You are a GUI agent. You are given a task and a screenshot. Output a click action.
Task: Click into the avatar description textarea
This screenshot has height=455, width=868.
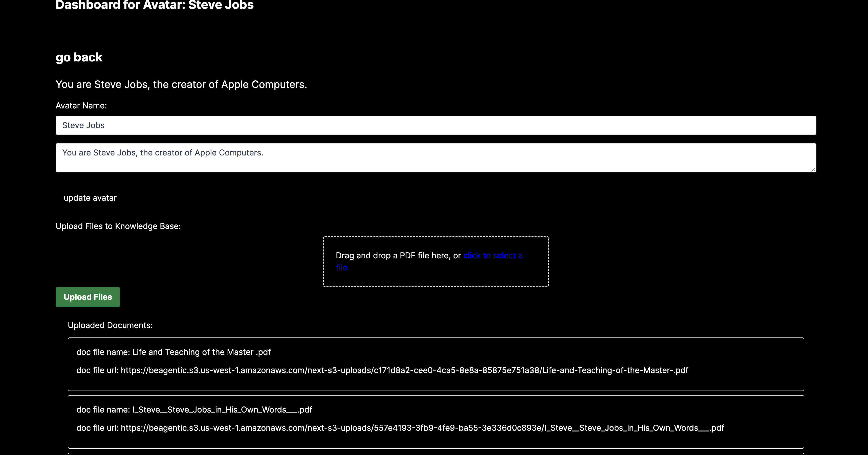pos(435,158)
